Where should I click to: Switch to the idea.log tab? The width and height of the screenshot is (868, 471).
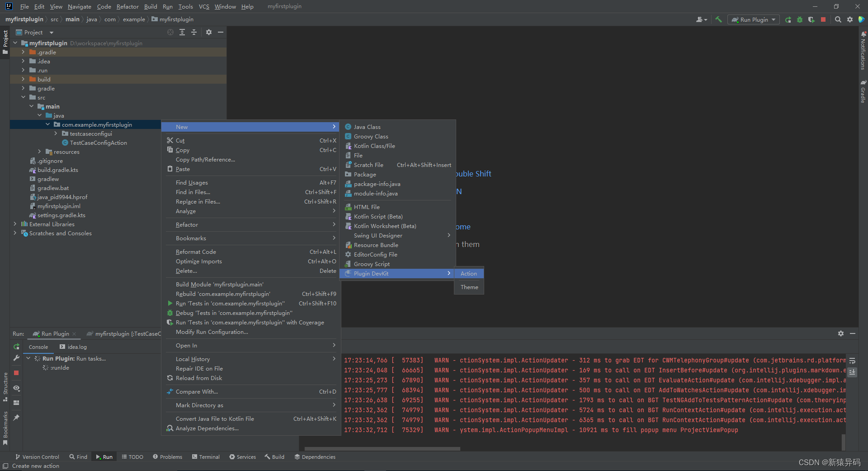point(73,347)
